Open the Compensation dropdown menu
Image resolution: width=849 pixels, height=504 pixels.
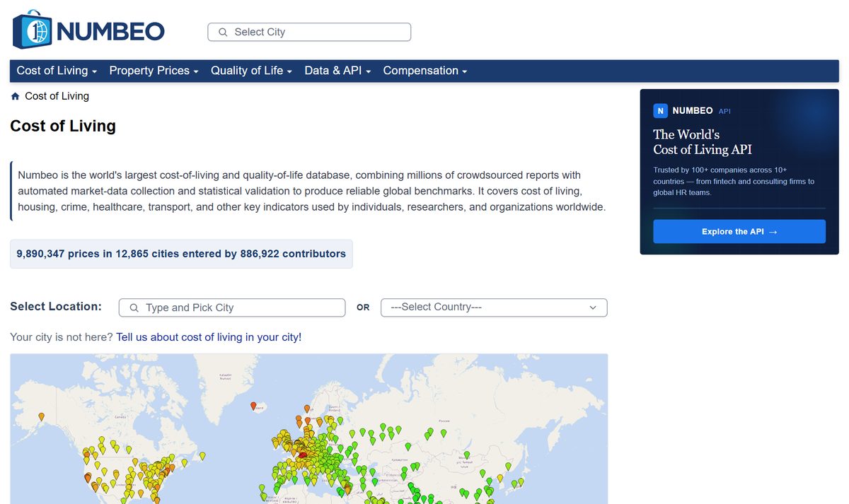pos(425,71)
